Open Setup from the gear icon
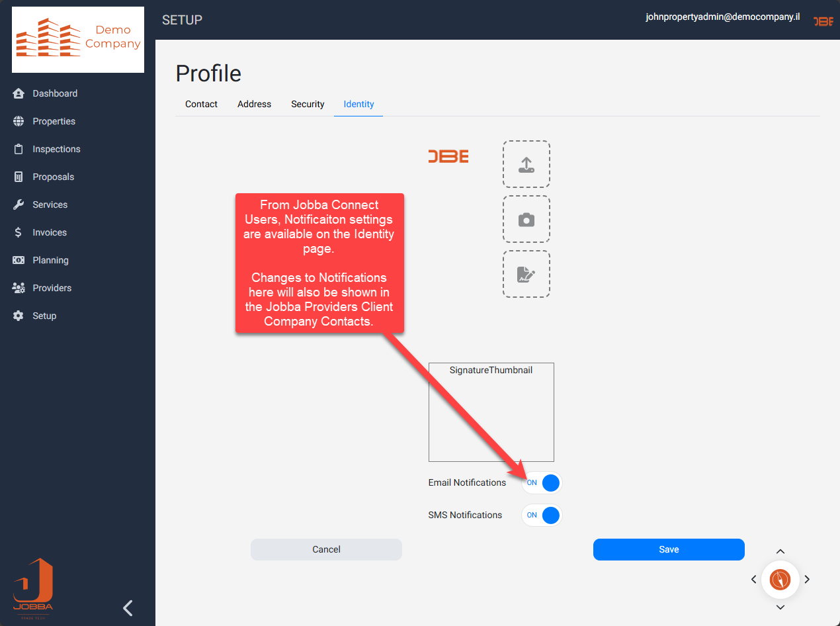 click(19, 316)
